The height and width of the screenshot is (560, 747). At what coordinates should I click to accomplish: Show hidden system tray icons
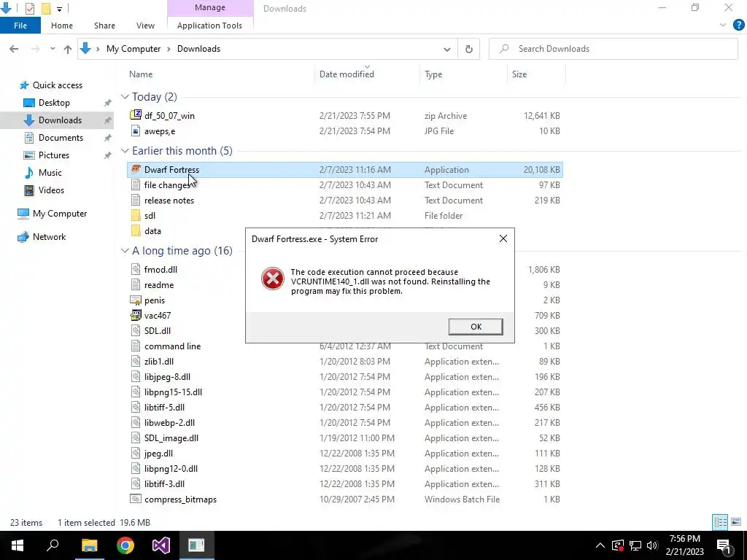pyautogui.click(x=600, y=545)
